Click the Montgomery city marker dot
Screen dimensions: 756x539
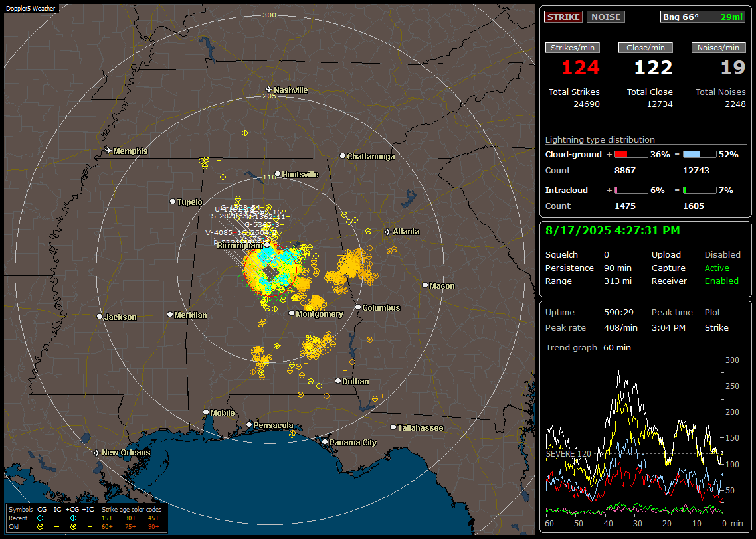[x=292, y=313]
